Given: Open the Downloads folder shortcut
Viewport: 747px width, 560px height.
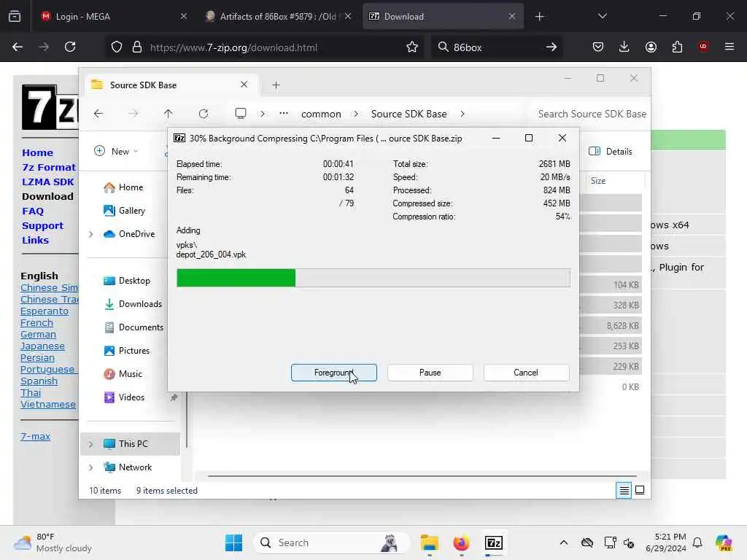Looking at the screenshot, I should 133,304.
